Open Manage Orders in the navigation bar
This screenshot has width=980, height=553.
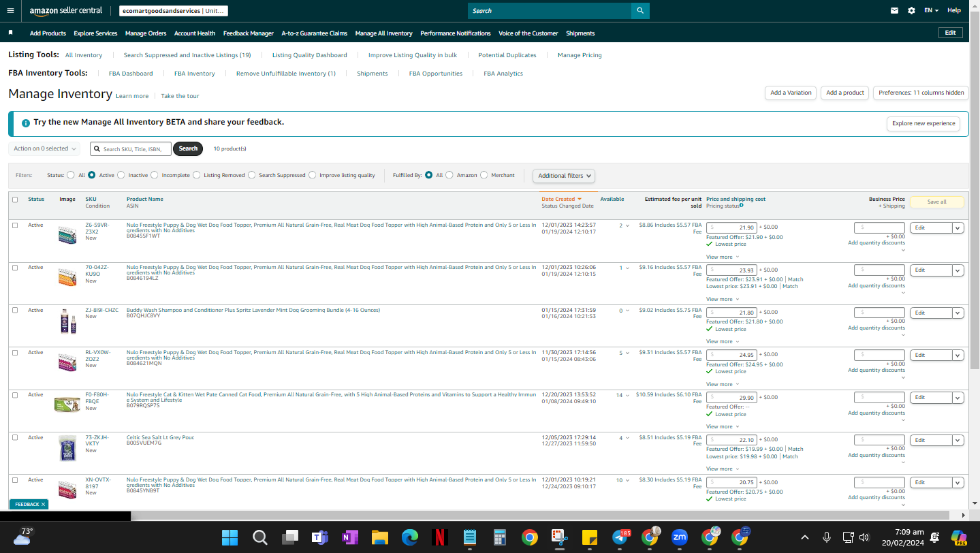pos(146,33)
